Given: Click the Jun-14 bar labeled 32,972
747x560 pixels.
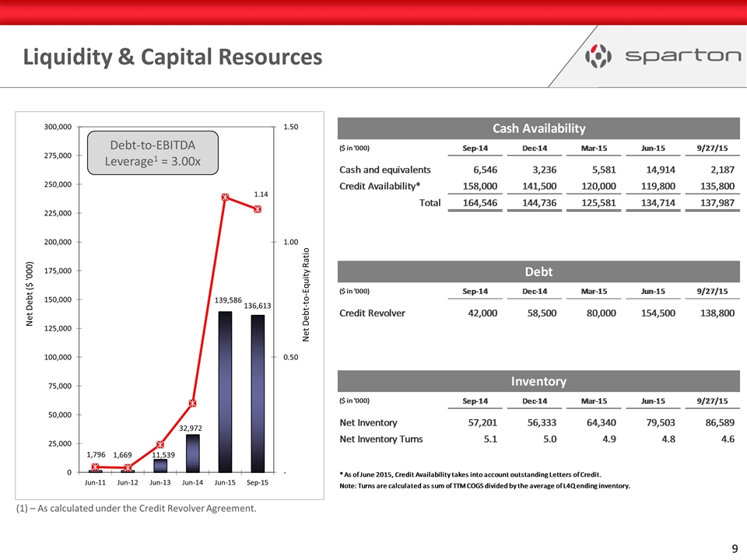Looking at the screenshot, I should 192,453.
